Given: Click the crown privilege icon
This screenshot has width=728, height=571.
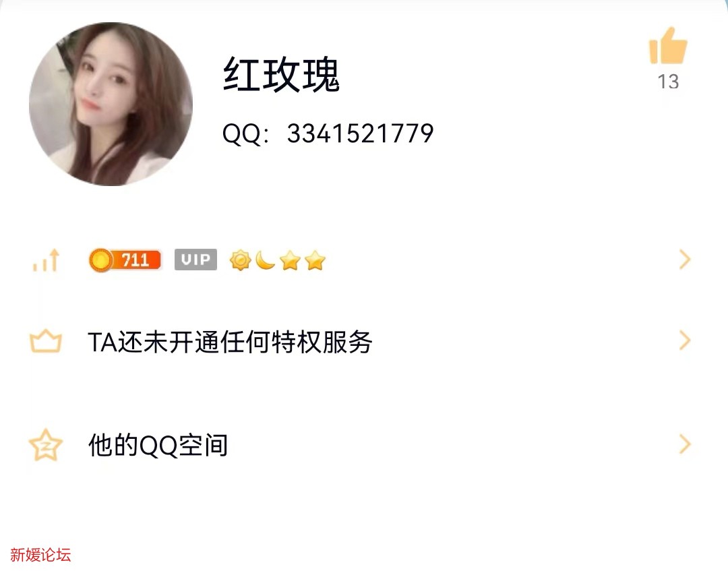Looking at the screenshot, I should tap(46, 341).
